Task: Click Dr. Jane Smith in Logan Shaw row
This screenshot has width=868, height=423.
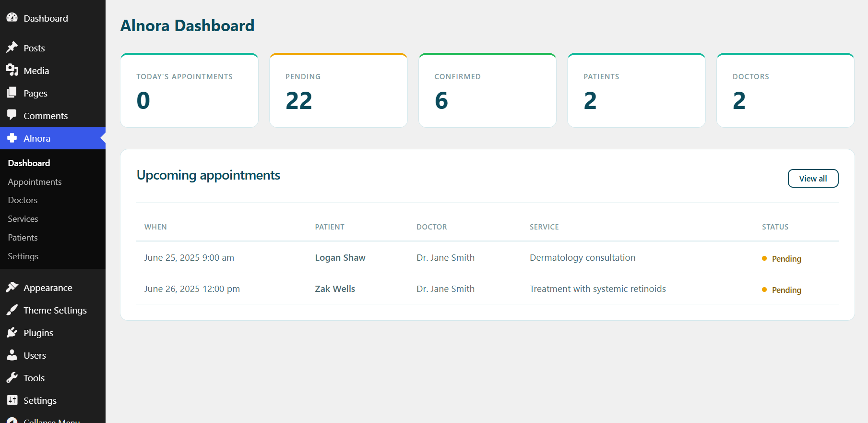Action: click(x=445, y=258)
